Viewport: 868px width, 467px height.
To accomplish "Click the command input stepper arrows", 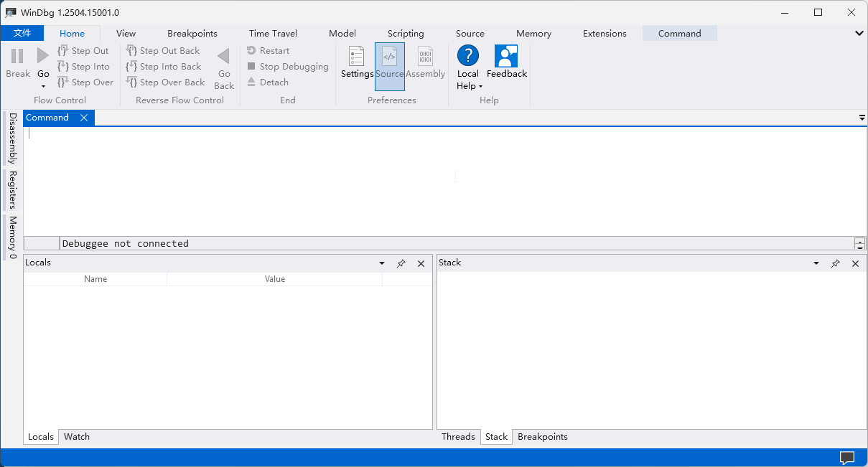I will tap(860, 243).
